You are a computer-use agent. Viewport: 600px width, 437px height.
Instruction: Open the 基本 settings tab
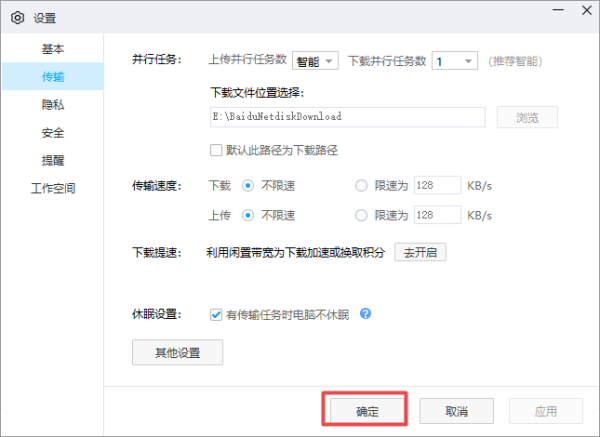[53, 49]
